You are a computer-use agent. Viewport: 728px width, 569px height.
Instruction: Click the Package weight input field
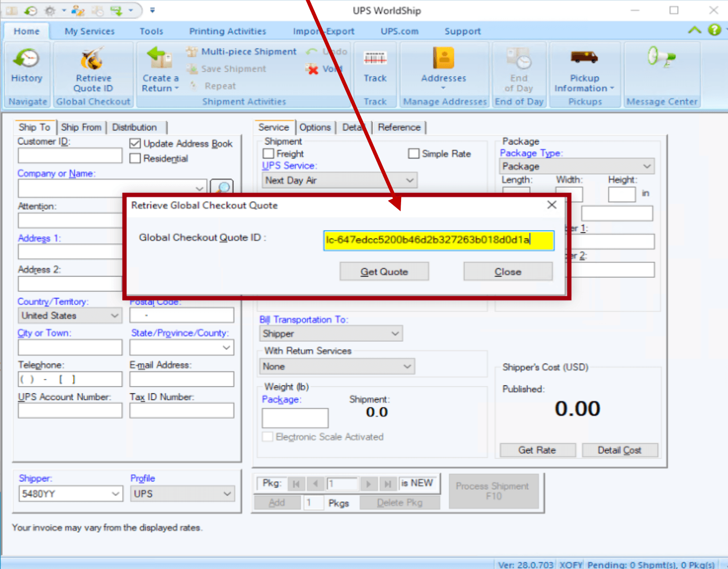pos(295,418)
